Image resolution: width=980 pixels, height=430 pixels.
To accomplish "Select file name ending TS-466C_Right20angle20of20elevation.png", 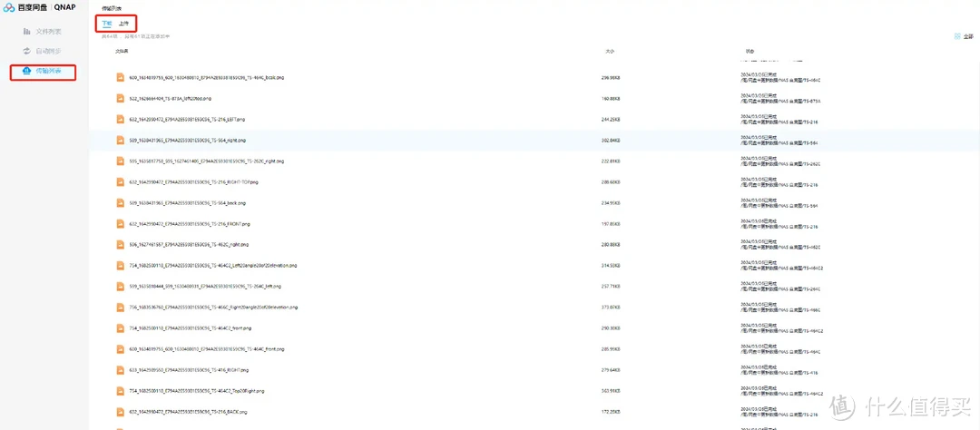I will pyautogui.click(x=213, y=308).
